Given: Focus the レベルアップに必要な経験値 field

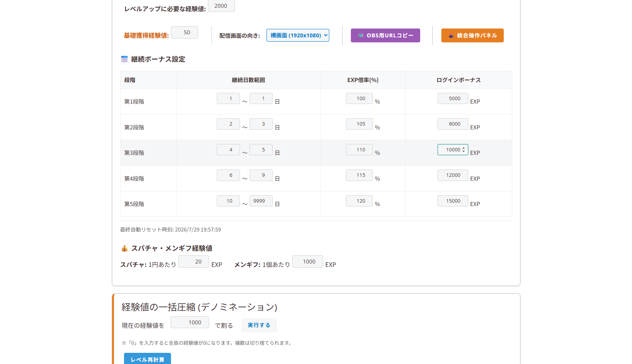Looking at the screenshot, I should pos(221,6).
